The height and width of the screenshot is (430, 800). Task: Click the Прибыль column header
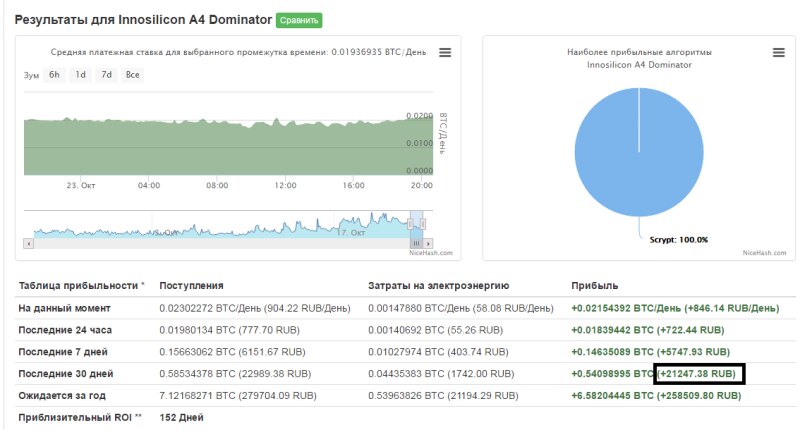[x=594, y=286]
